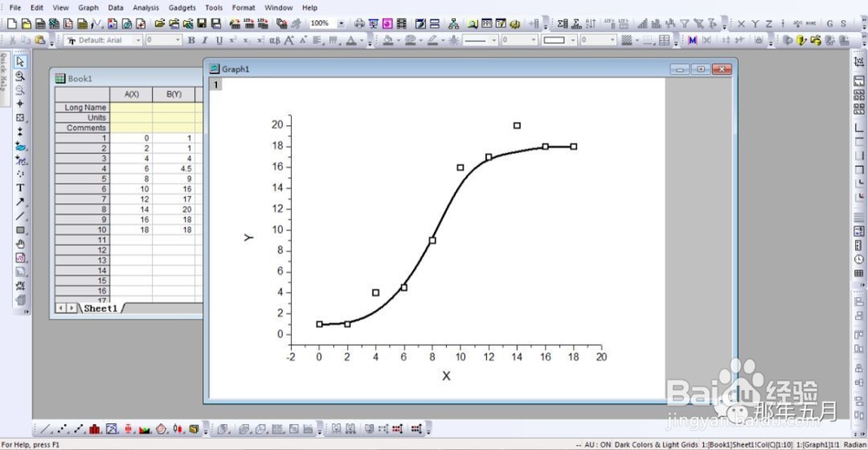Open Project Explorer via the tree icon

tap(453, 23)
